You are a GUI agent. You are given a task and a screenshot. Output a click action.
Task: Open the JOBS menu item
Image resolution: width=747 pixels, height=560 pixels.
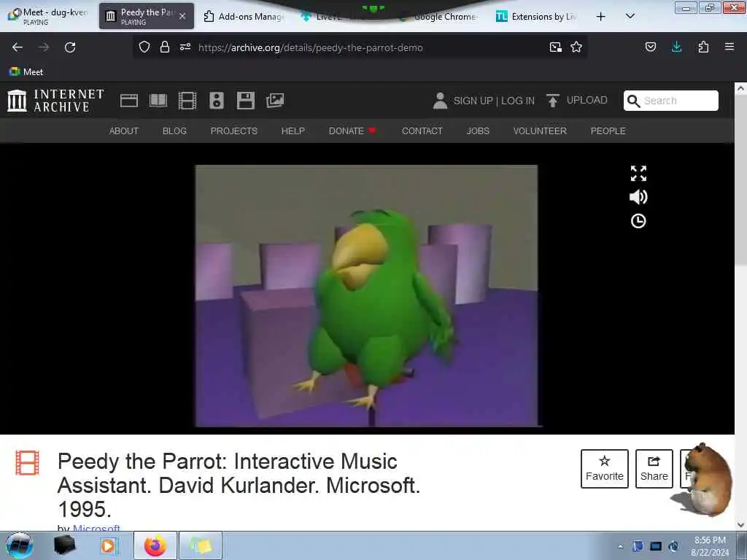478,131
